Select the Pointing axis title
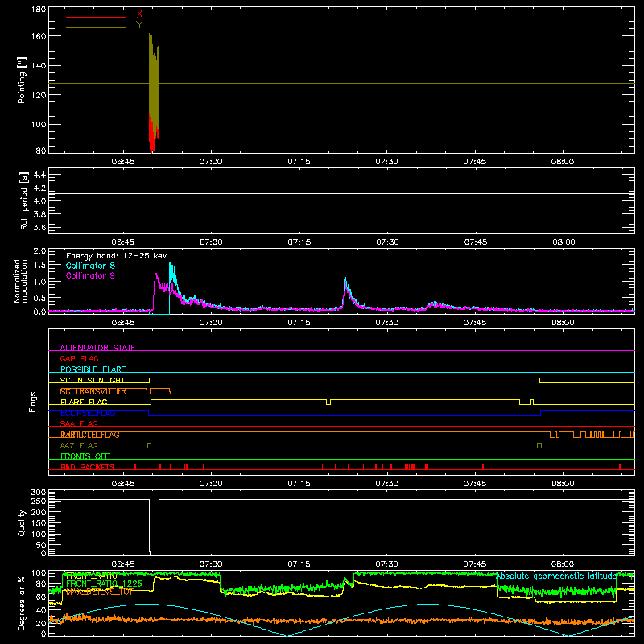The image size is (644, 644). point(22,80)
